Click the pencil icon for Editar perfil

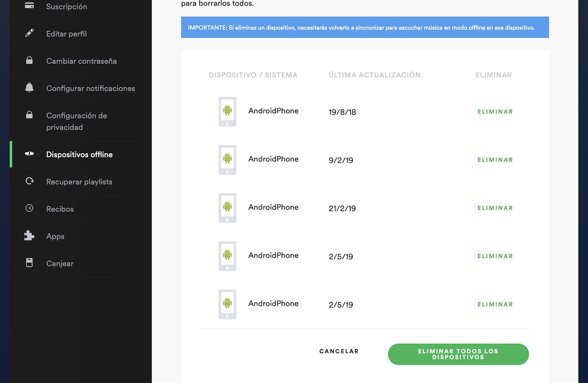pyautogui.click(x=29, y=34)
